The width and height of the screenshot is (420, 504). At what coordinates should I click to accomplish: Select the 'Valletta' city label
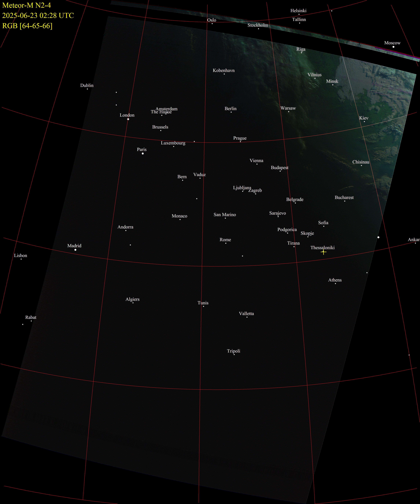(x=246, y=314)
